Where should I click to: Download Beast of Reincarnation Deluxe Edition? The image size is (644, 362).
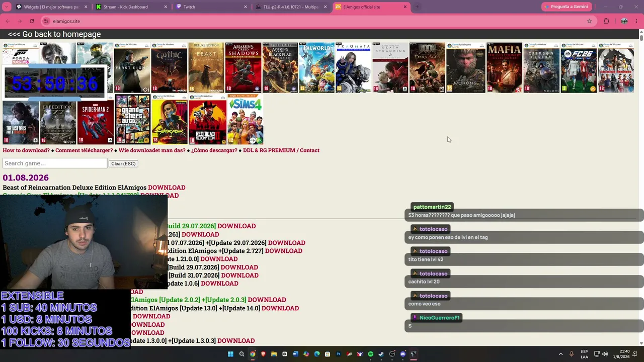click(x=167, y=188)
